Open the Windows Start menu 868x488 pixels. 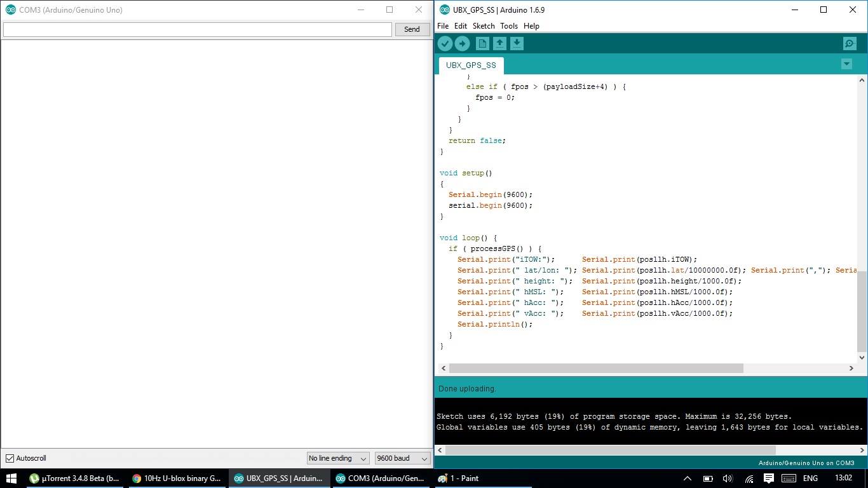point(11,478)
